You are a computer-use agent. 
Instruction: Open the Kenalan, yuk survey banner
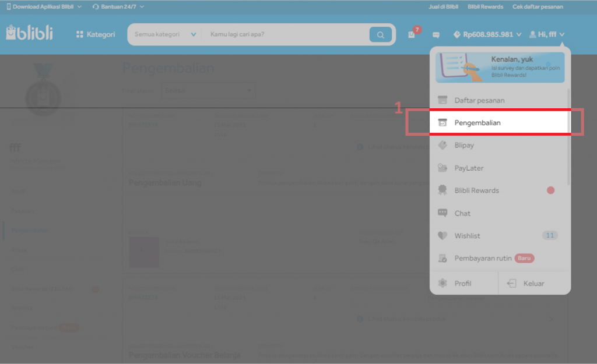pyautogui.click(x=500, y=68)
